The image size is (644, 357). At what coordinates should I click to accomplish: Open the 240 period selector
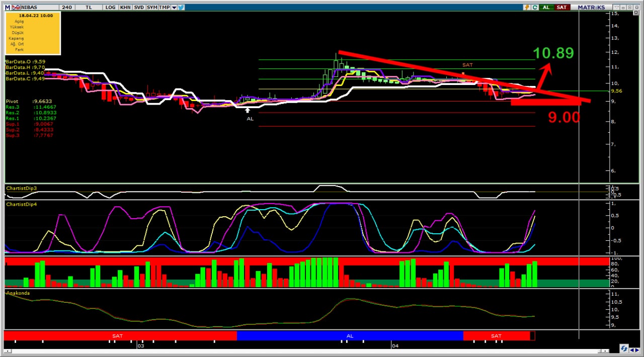pos(67,8)
